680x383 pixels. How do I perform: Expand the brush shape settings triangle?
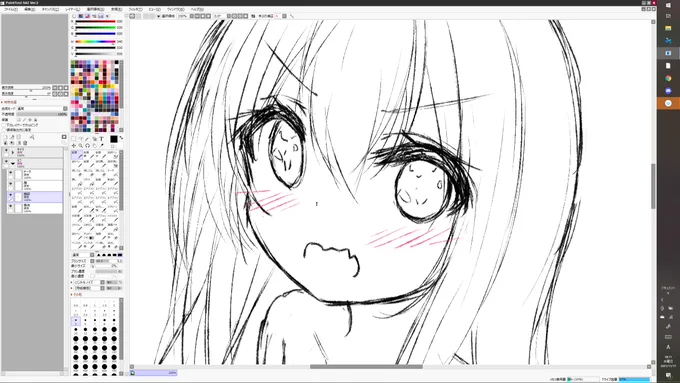point(72,282)
